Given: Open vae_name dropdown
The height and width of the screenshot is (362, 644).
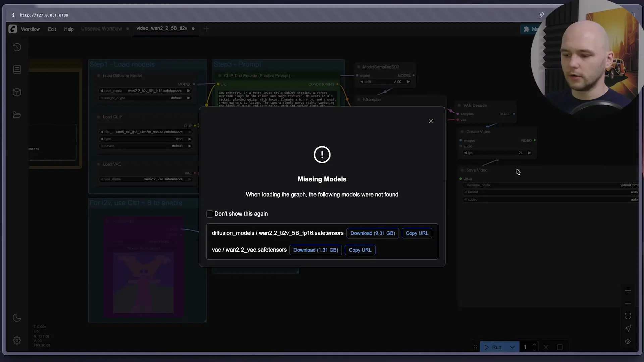Looking at the screenshot, I should click(x=145, y=179).
